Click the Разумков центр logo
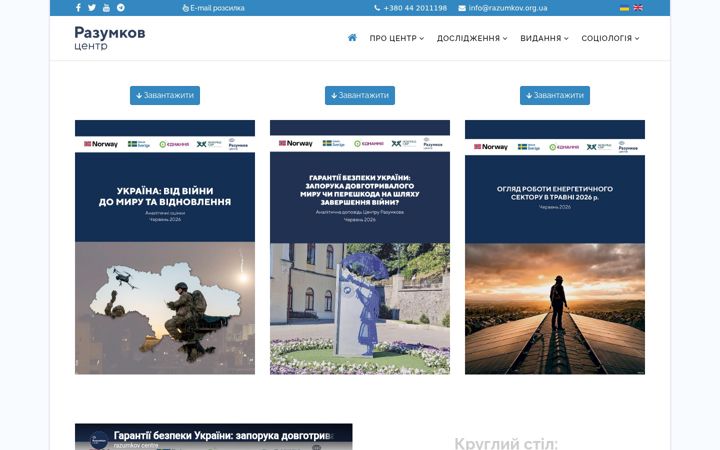This screenshot has width=720, height=450. [110, 38]
